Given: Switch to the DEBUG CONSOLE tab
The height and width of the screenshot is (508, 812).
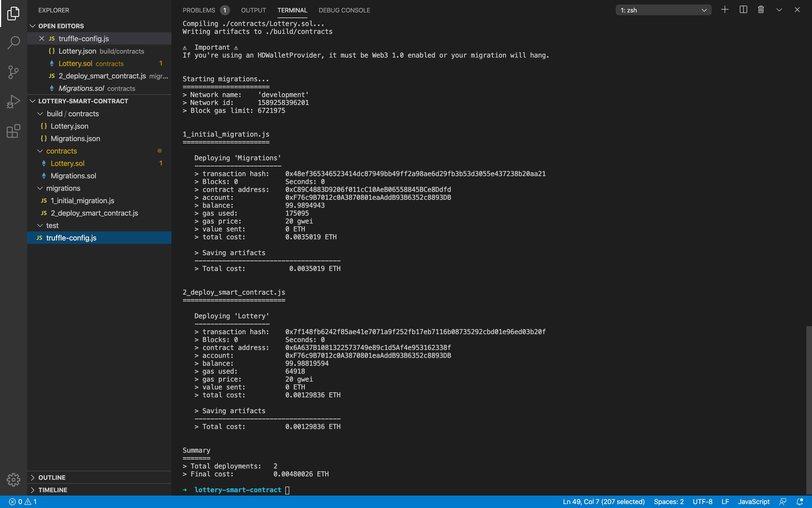Looking at the screenshot, I should point(344,10).
